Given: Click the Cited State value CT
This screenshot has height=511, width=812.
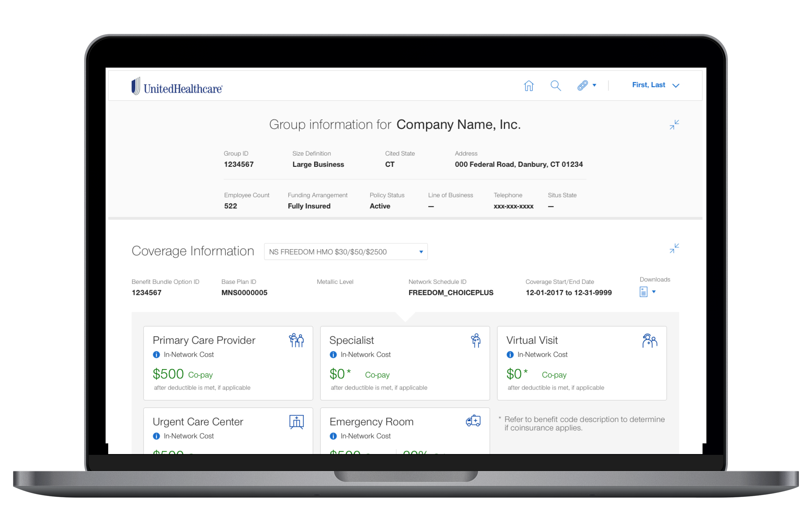Looking at the screenshot, I should [x=389, y=164].
